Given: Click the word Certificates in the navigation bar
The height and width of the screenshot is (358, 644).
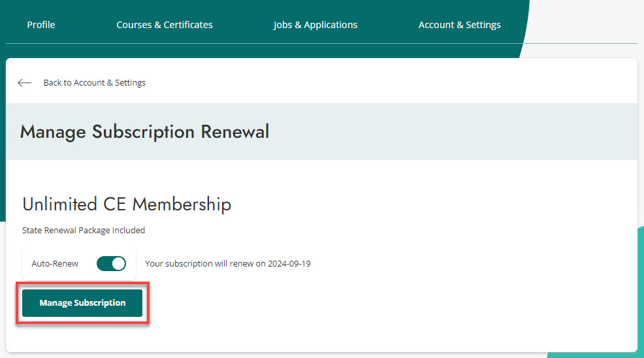Looking at the screenshot, I should click(x=188, y=25).
